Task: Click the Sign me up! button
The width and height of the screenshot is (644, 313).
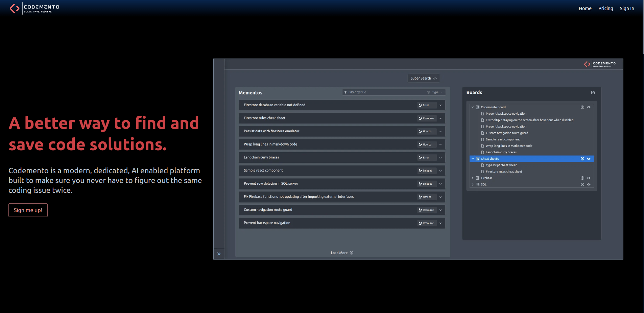Action: (x=28, y=210)
